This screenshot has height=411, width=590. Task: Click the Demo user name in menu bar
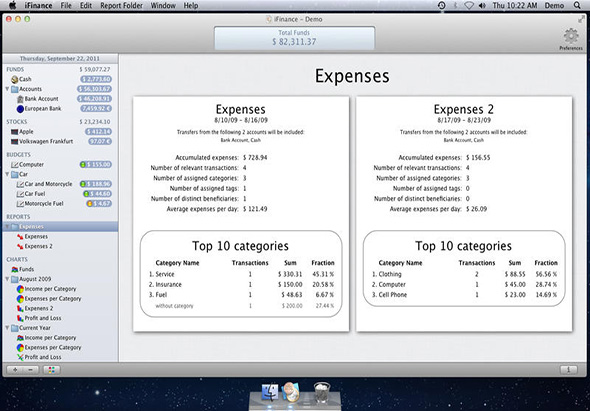pos(554,6)
